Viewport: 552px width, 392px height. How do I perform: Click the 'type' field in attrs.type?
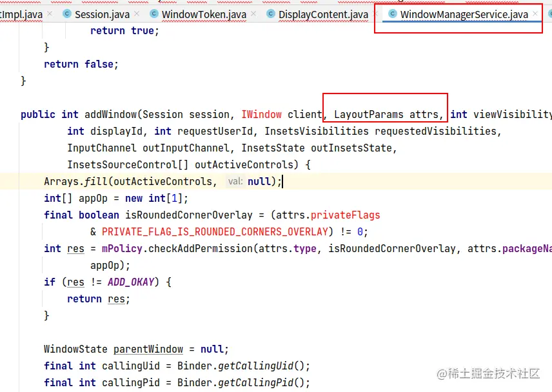(x=305, y=248)
